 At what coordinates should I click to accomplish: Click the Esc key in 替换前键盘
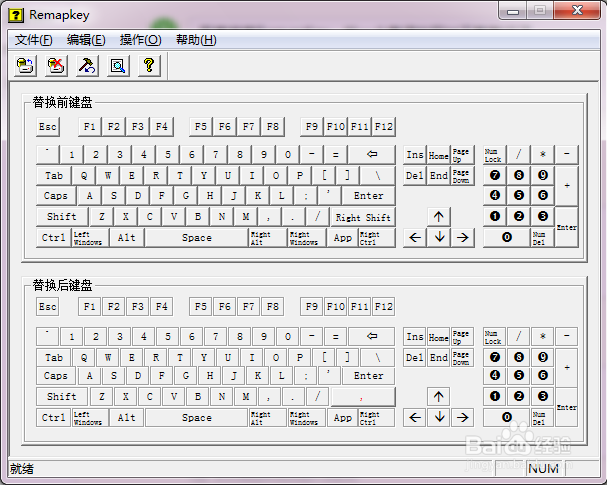coord(48,127)
